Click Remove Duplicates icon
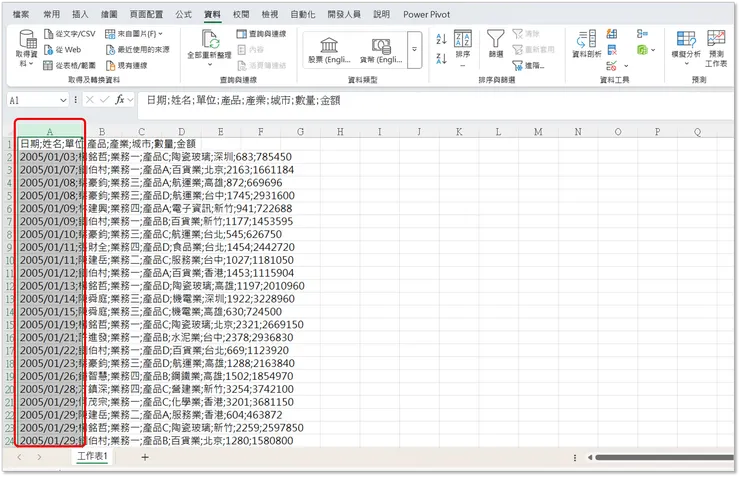This screenshot has width=740, height=477. 612,50
